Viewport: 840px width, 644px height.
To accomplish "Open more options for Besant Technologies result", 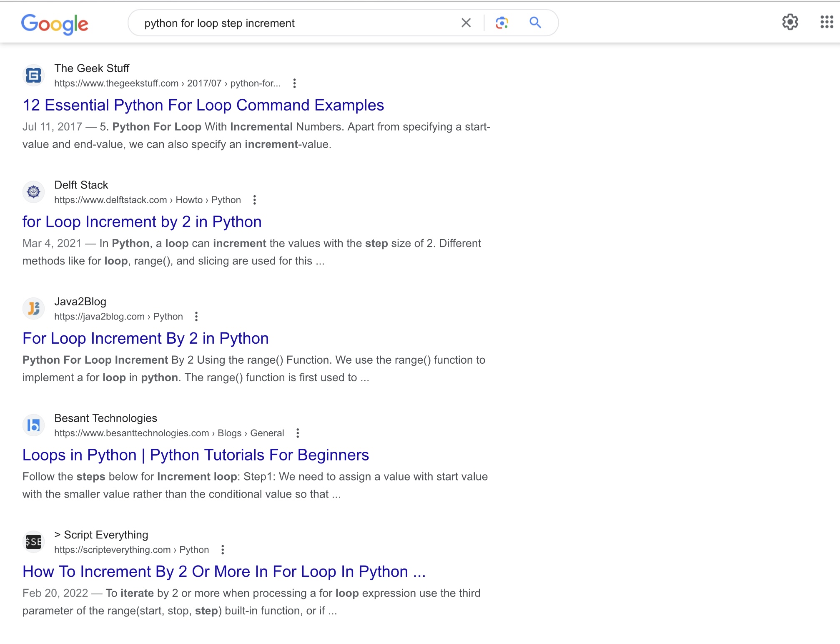I will [x=298, y=433].
